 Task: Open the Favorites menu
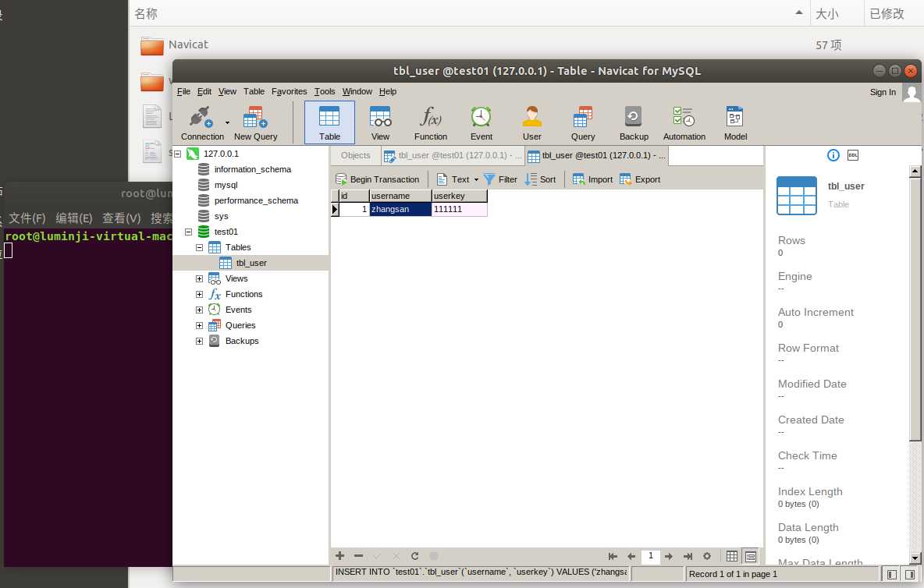(x=289, y=91)
